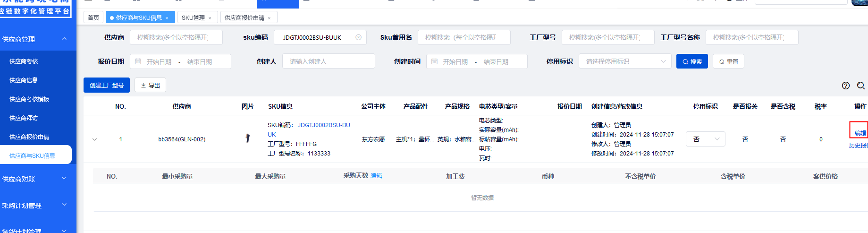The image size is (868, 233).
Task: Focus the 供应商 search input
Action: pos(176,37)
